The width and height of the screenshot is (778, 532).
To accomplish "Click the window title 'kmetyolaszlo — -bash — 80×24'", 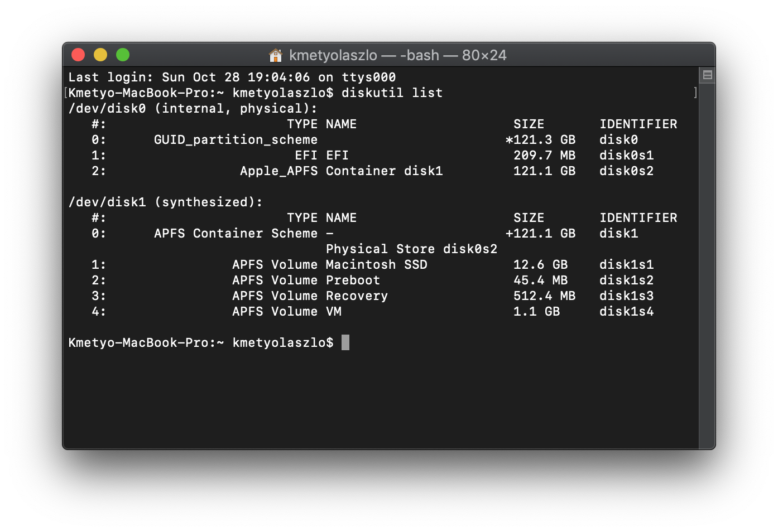I will pyautogui.click(x=398, y=55).
